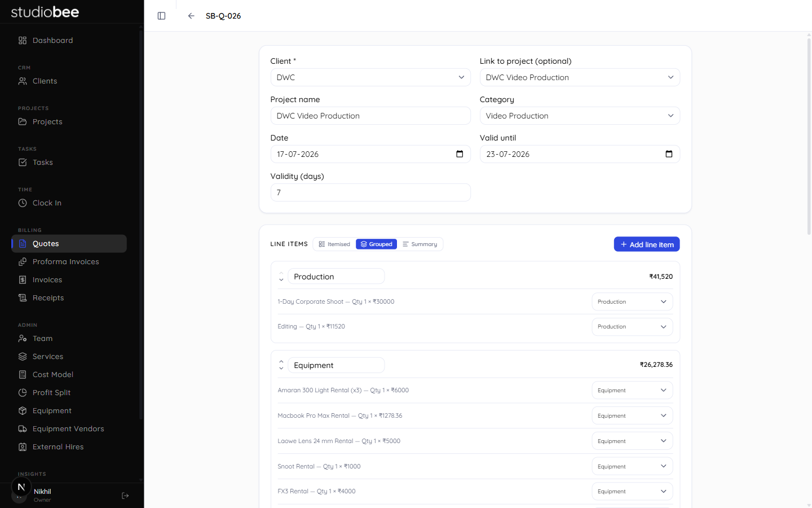Edit the Project name field
This screenshot has width=812, height=508.
click(370, 116)
